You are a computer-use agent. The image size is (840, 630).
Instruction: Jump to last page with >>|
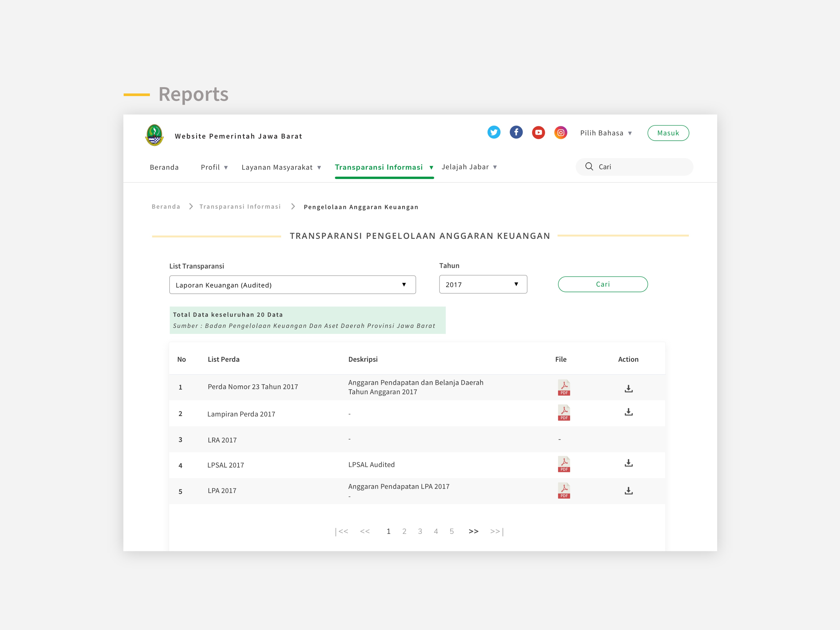[497, 531]
